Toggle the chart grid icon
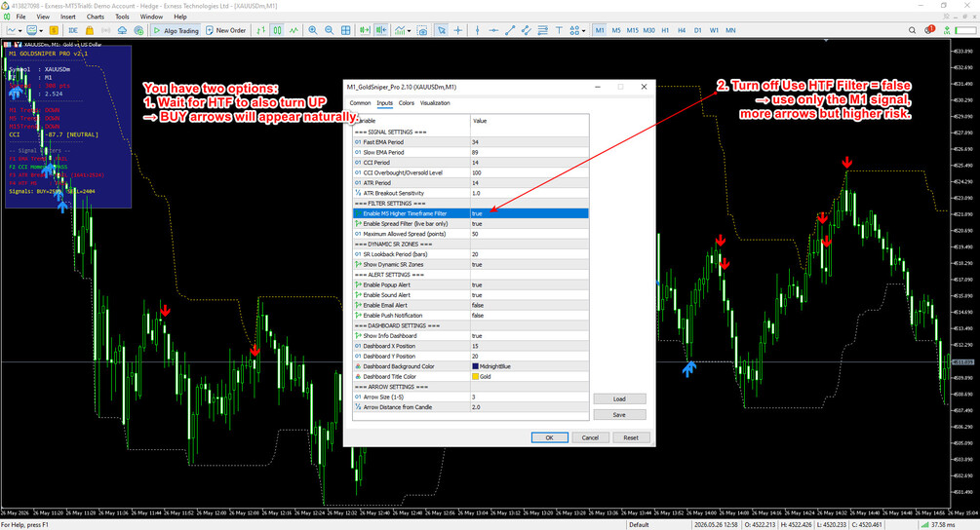This screenshot has width=980, height=530. pos(345,30)
